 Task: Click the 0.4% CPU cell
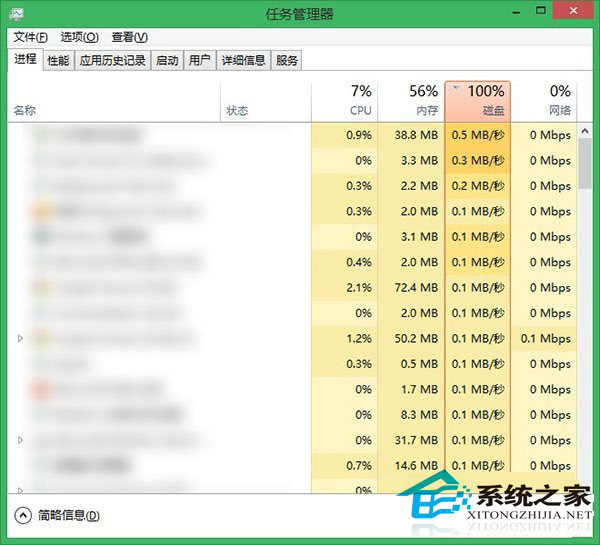point(344,263)
